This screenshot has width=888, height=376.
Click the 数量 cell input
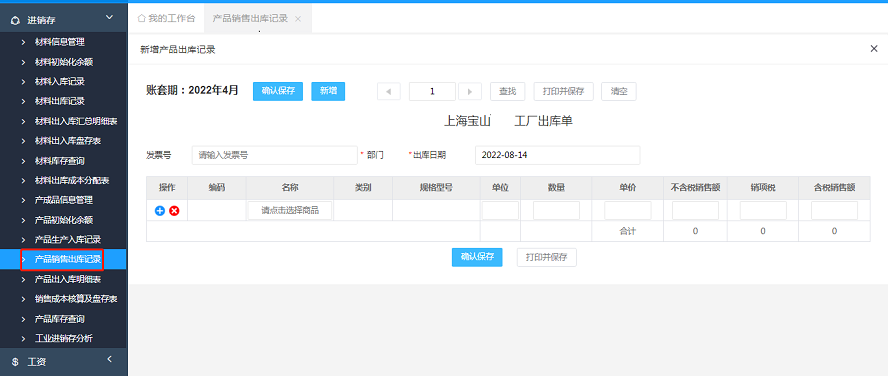click(x=556, y=211)
